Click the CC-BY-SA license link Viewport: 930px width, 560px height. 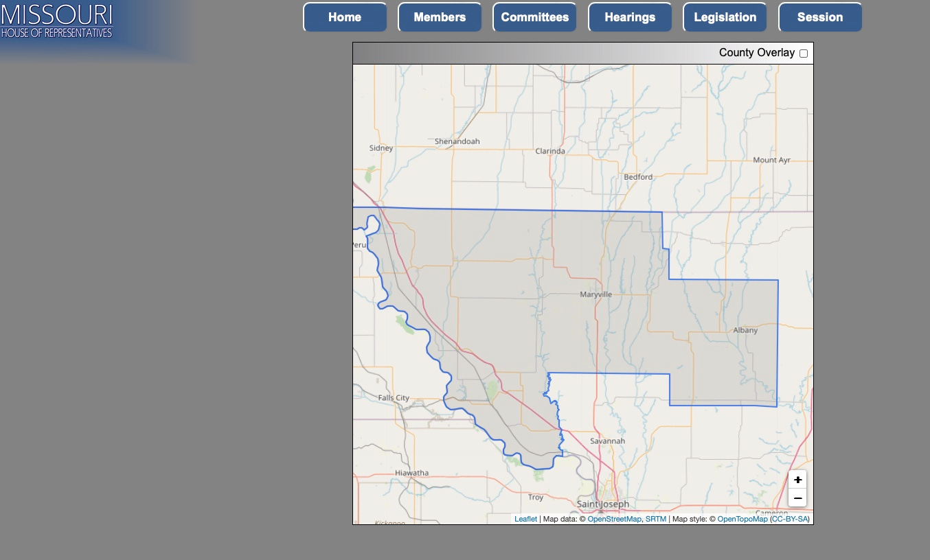point(790,520)
